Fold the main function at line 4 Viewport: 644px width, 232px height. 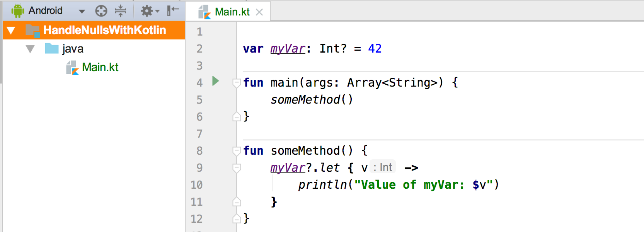(x=237, y=83)
